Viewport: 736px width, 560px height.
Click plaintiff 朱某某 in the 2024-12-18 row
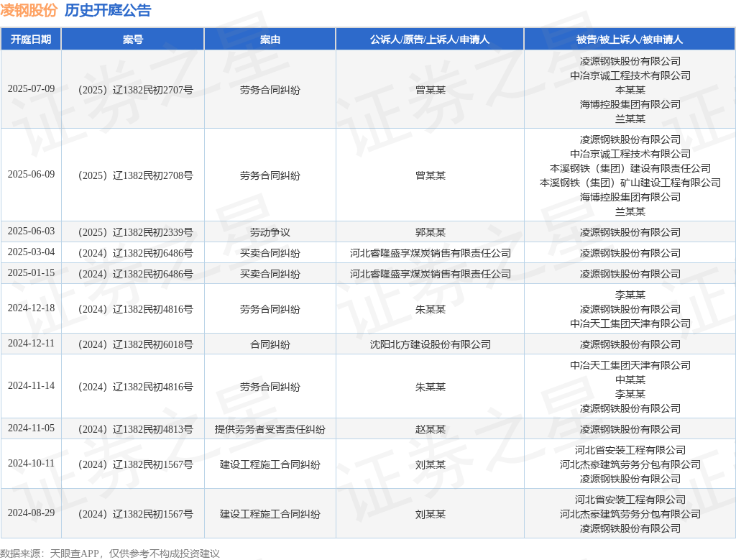[430, 309]
